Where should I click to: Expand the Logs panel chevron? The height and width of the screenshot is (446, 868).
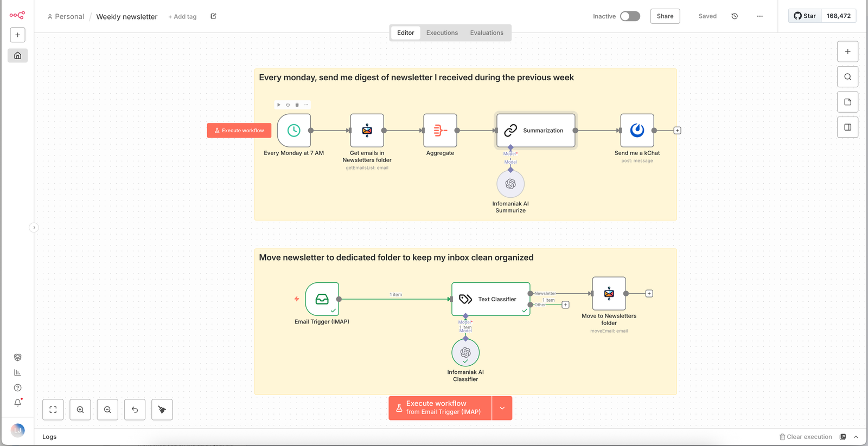point(856,437)
